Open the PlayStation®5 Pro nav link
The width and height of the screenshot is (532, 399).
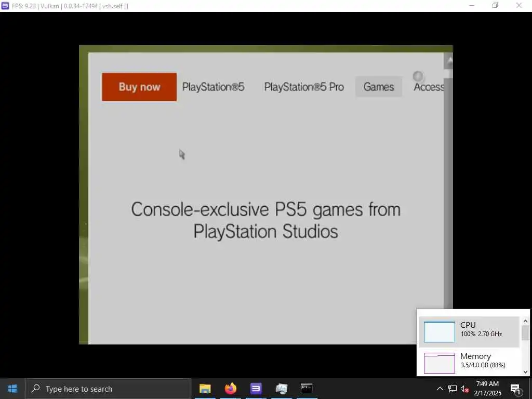click(304, 87)
